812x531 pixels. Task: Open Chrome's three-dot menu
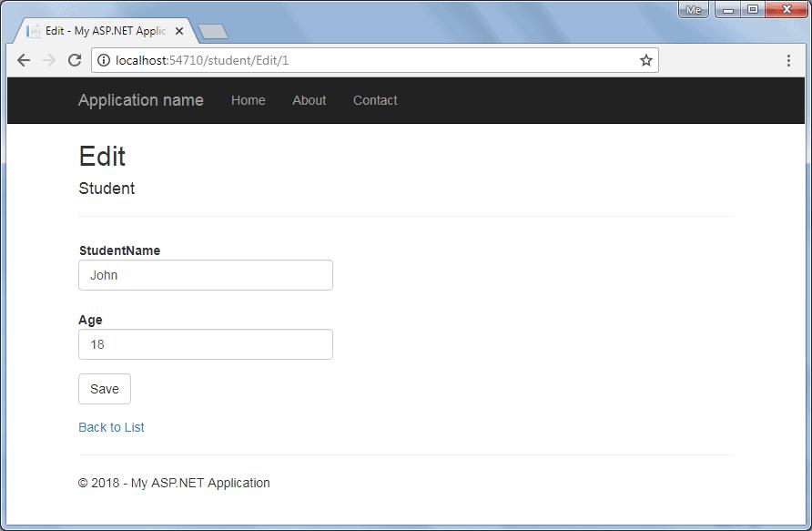click(788, 61)
